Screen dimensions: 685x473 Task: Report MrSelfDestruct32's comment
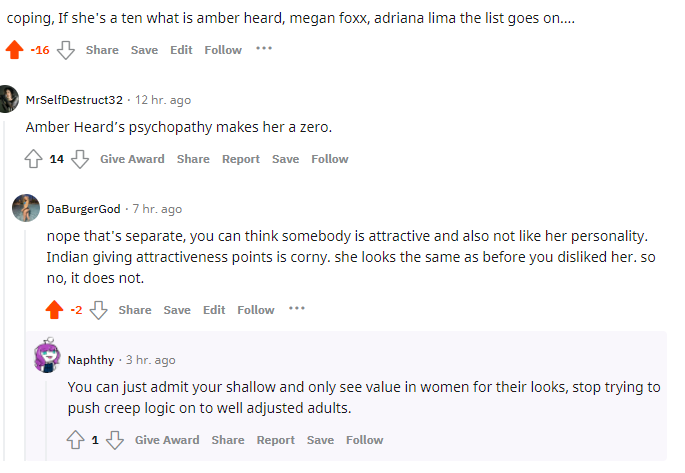point(241,159)
